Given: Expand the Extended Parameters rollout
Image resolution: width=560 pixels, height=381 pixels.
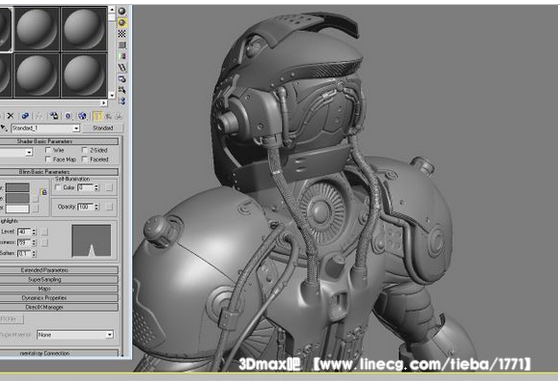Looking at the screenshot, I should click(x=59, y=270).
